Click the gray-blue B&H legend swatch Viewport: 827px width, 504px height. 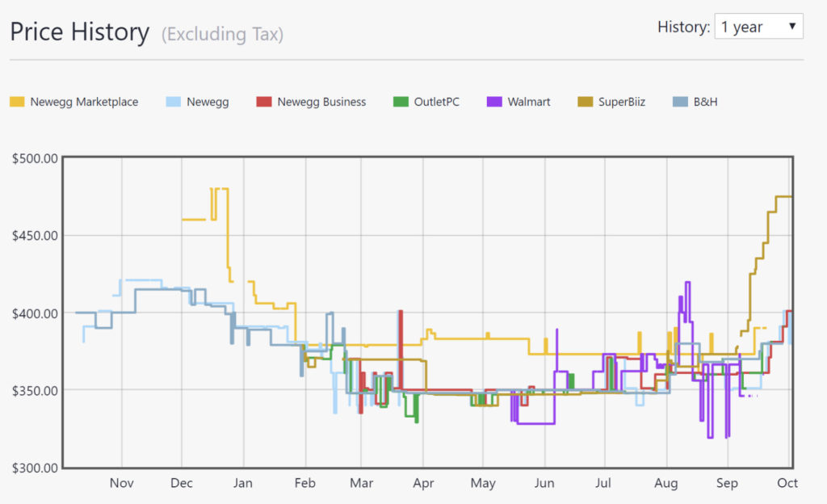pos(680,102)
